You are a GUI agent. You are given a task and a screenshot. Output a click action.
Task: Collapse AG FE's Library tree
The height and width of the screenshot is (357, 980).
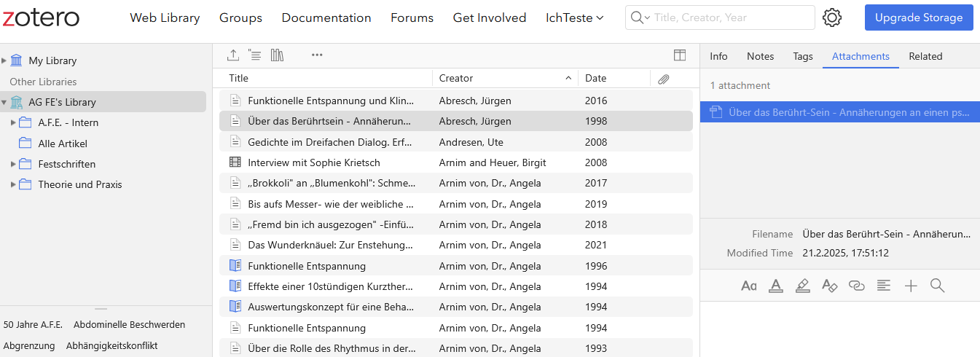point(4,102)
